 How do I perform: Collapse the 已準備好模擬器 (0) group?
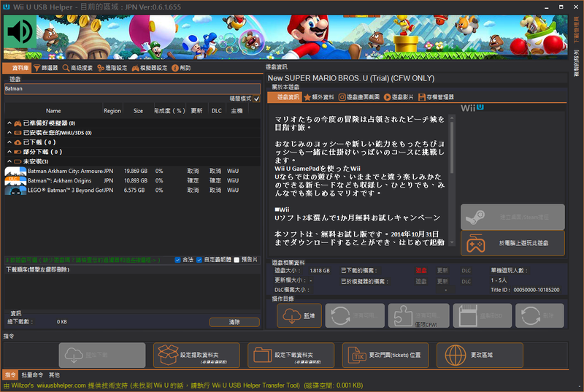click(9, 123)
